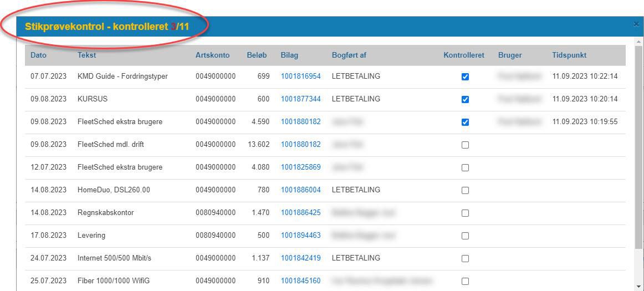The image size is (644, 291).
Task: Uncheck Kontrolleret for FleetSched 4.590 row
Action: point(465,122)
